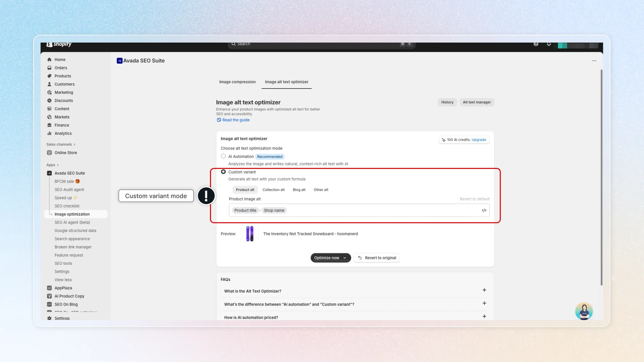Select the Collection alt tab

pos(274,190)
